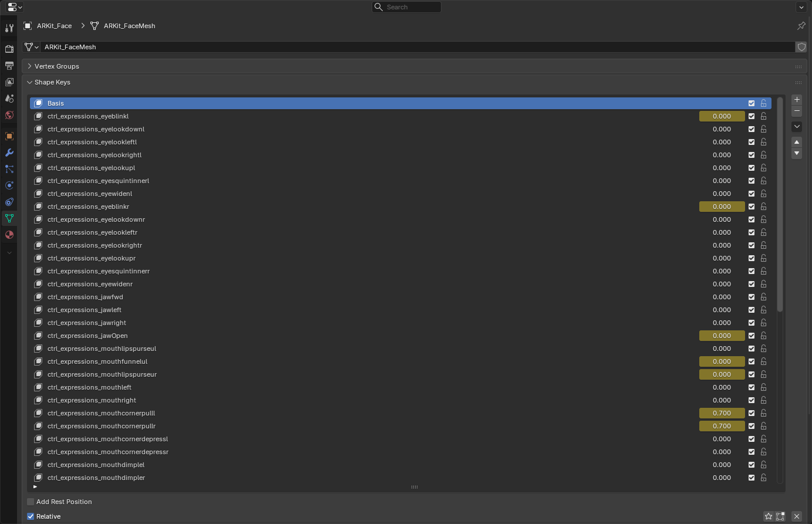Open the Modifiers wrench tab
The height and width of the screenshot is (524, 812).
9,153
